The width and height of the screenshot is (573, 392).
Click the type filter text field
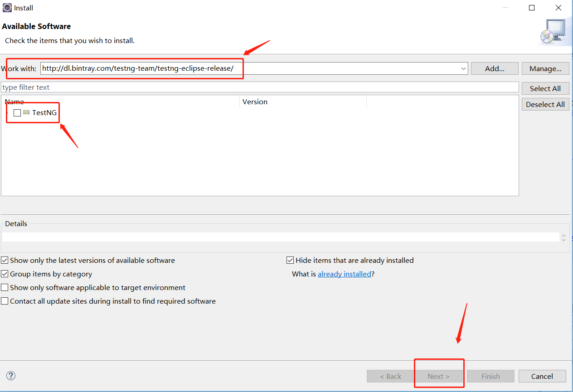pos(260,87)
